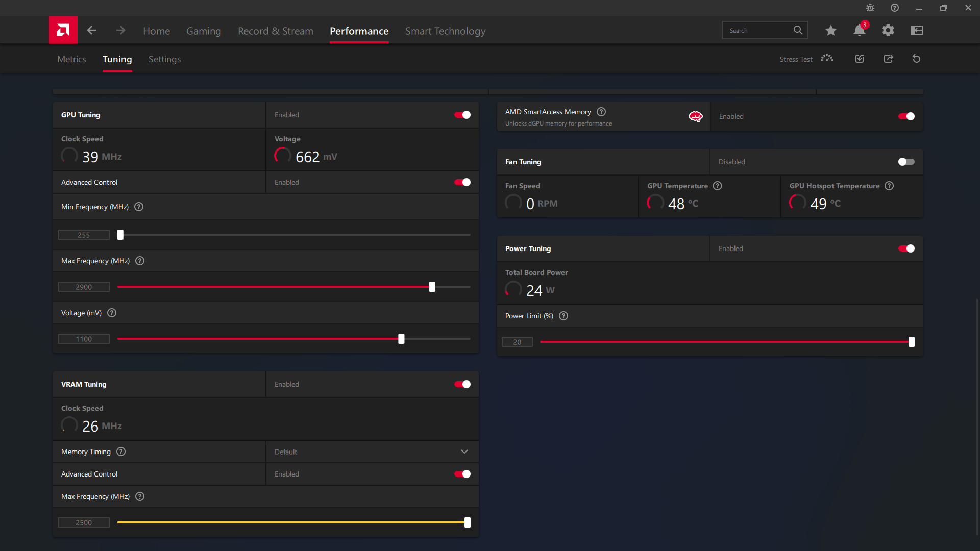Click the GPU Max Frequency slider handle

(432, 287)
